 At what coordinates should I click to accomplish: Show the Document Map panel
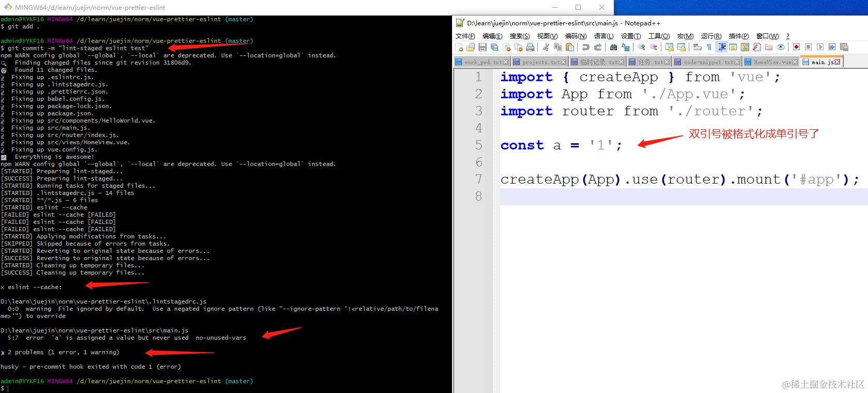[x=745, y=47]
